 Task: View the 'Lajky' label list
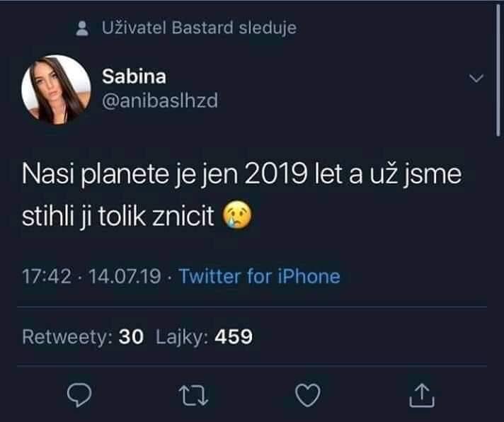click(182, 337)
